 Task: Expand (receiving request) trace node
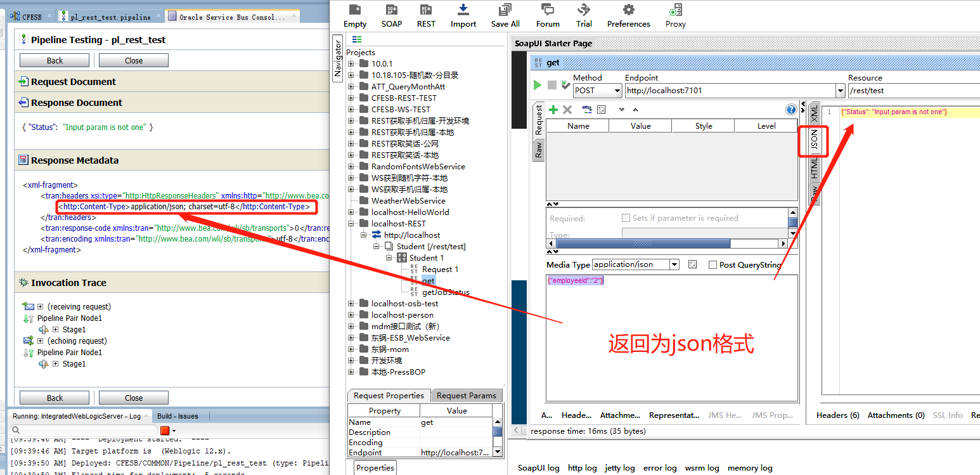[x=41, y=307]
